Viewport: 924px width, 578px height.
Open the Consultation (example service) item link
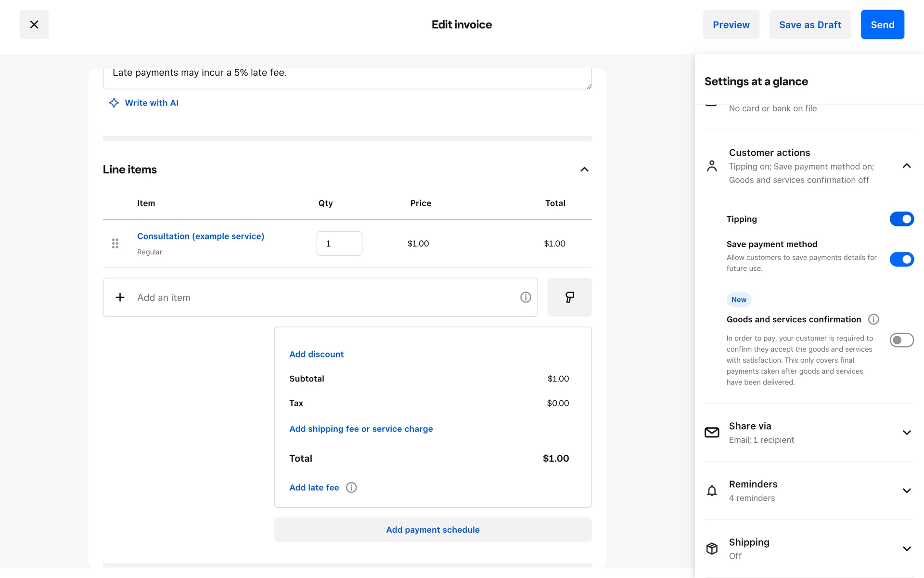(x=201, y=236)
